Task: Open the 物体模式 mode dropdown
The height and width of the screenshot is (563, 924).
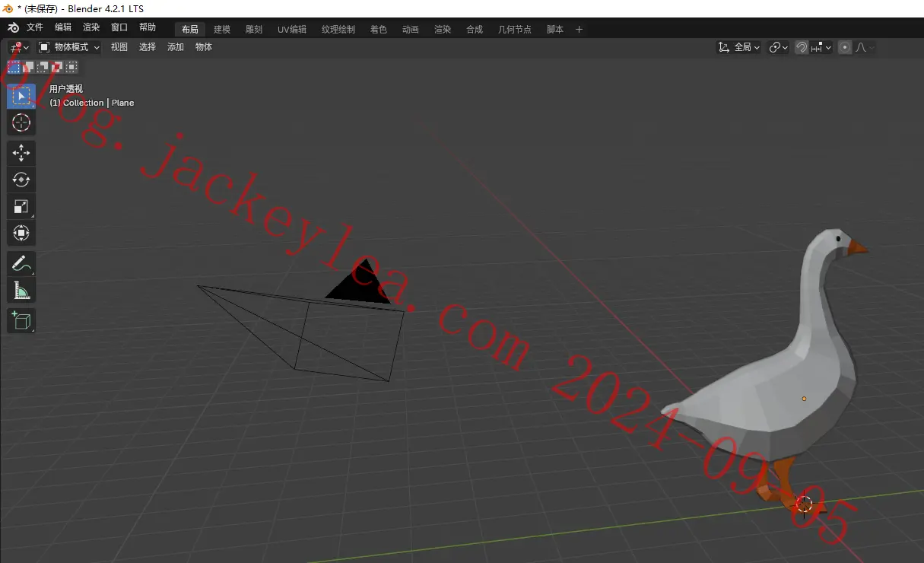Action: [x=69, y=47]
